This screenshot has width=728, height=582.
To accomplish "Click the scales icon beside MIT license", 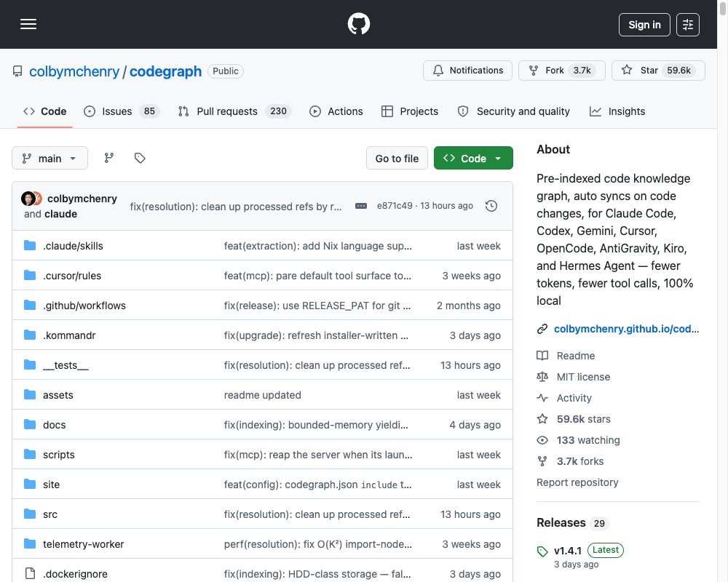I will 542,377.
